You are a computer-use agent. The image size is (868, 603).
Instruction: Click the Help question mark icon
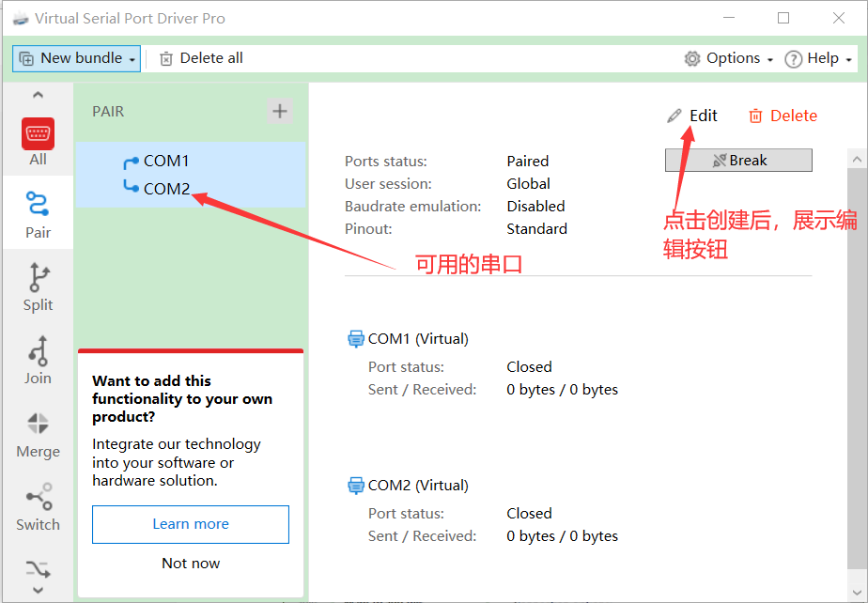(793, 58)
